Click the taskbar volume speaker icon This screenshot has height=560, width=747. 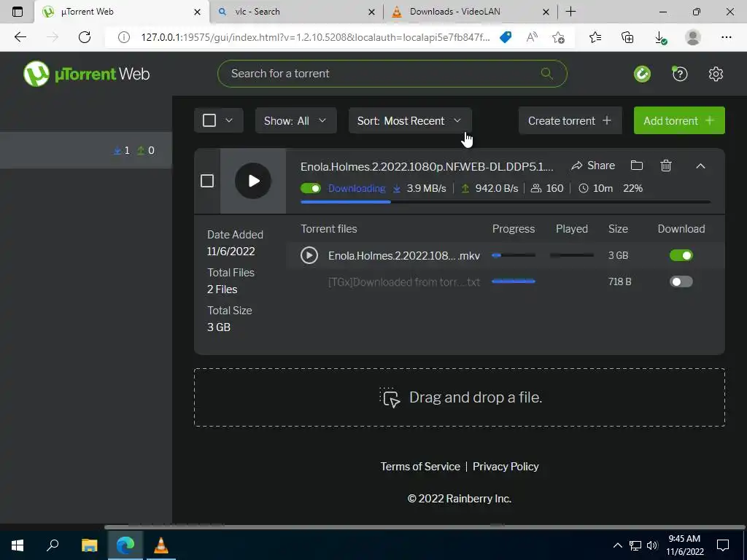tap(652, 545)
